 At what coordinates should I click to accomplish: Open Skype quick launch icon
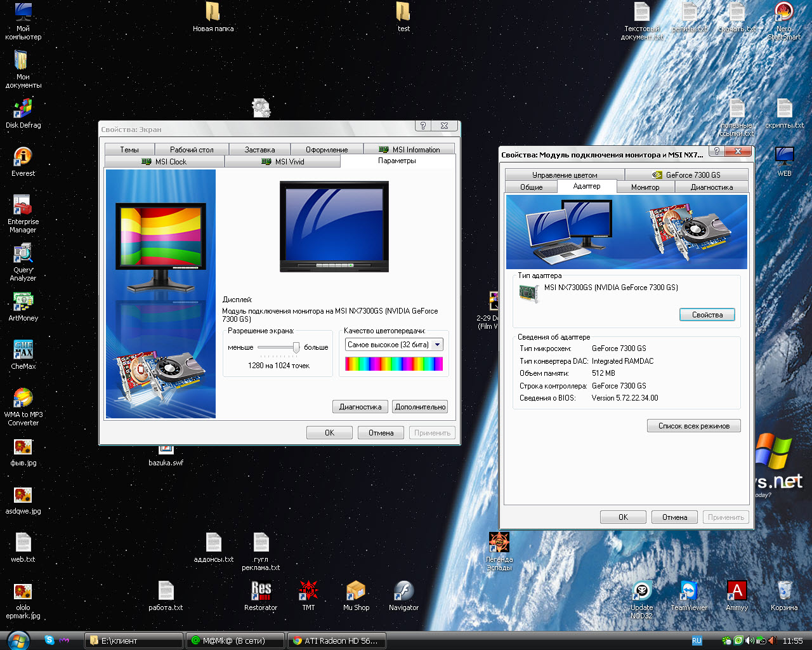point(49,640)
